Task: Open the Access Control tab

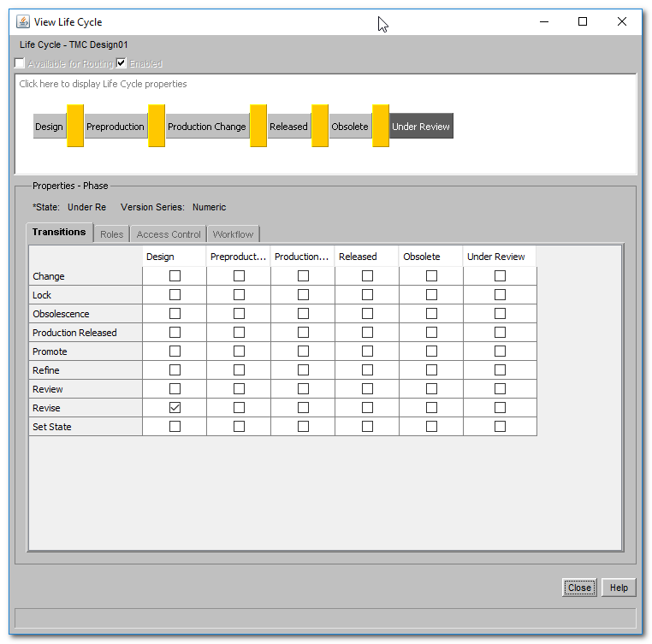Action: (169, 234)
